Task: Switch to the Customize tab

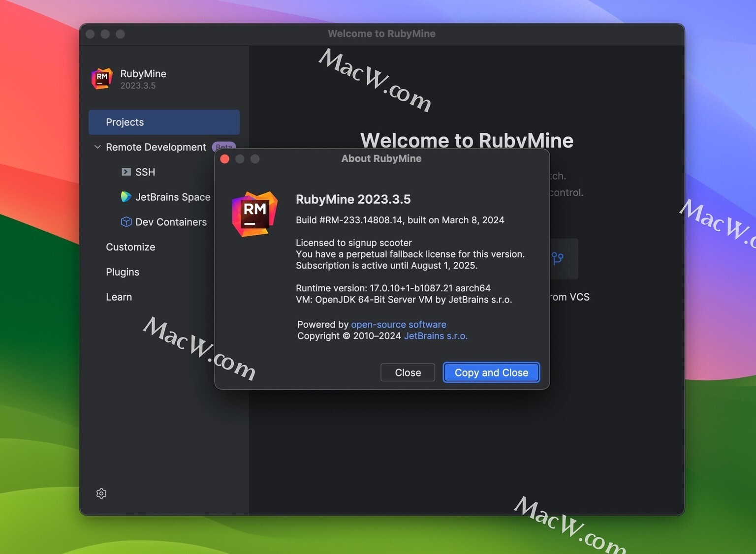Action: (x=130, y=247)
